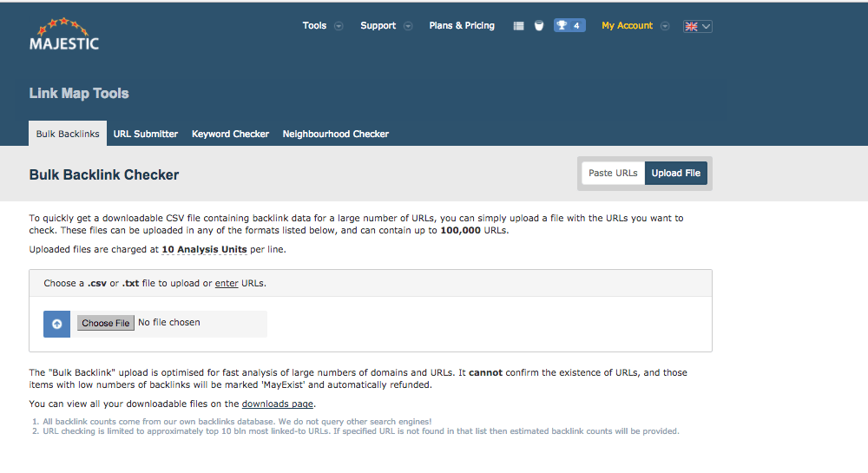This screenshot has height=473, width=868.
Task: Click the blue upload arrow icon
Action: coord(57,325)
